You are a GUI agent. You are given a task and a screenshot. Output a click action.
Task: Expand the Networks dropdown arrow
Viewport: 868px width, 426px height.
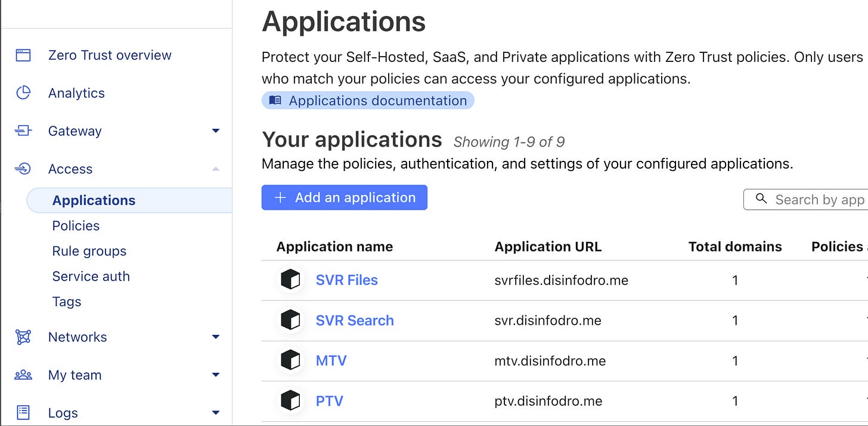[216, 337]
